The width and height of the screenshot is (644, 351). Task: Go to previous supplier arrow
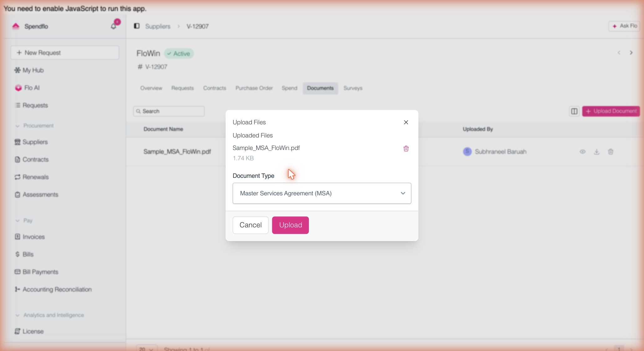619,53
